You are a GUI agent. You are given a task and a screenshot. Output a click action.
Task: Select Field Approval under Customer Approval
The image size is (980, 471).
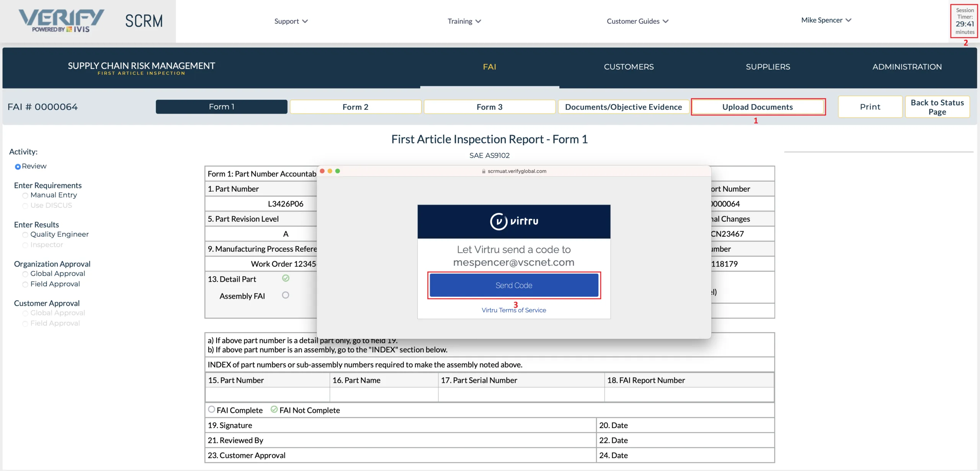coord(25,324)
